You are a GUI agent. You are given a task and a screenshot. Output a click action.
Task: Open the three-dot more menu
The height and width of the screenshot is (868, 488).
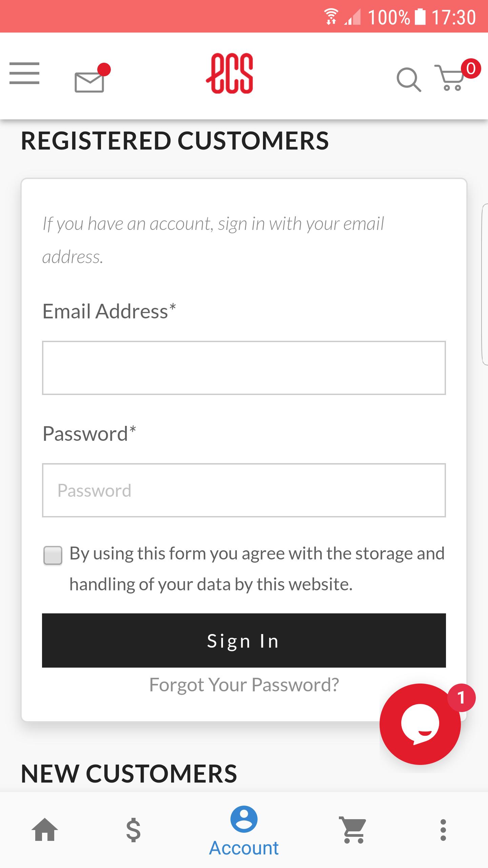point(443,830)
